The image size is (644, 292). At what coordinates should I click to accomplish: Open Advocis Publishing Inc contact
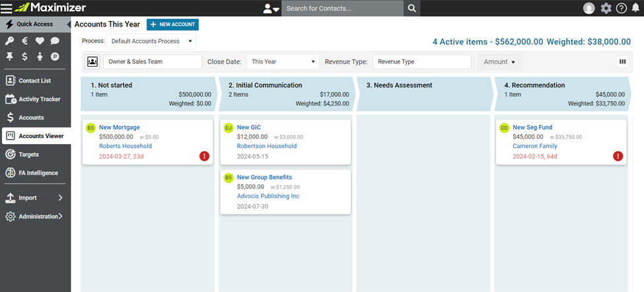[268, 196]
